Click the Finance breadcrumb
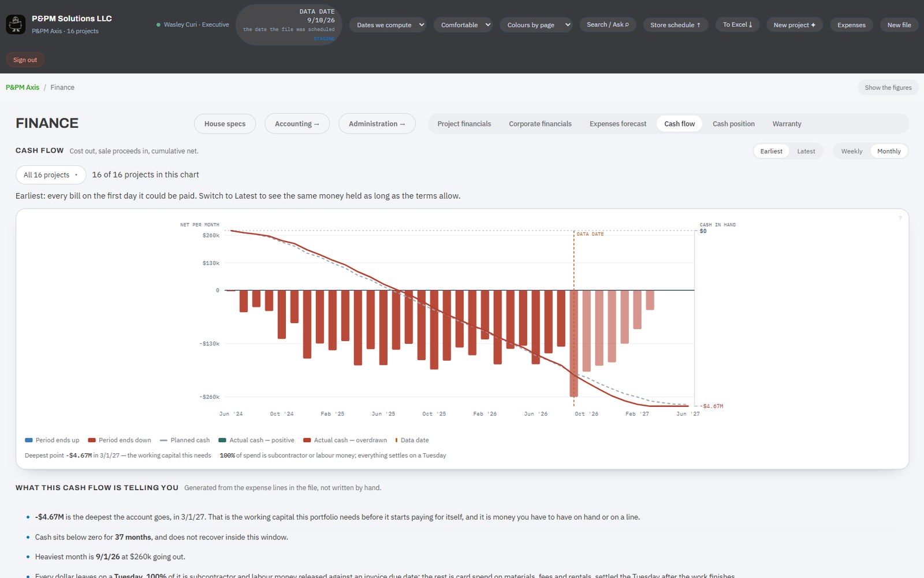This screenshot has width=924, height=578. 62,88
